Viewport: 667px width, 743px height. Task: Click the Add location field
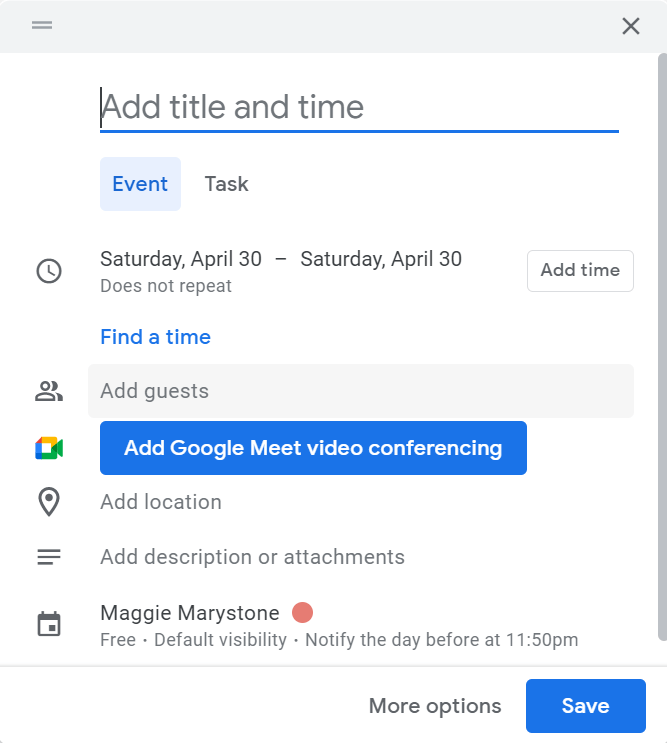tap(161, 502)
